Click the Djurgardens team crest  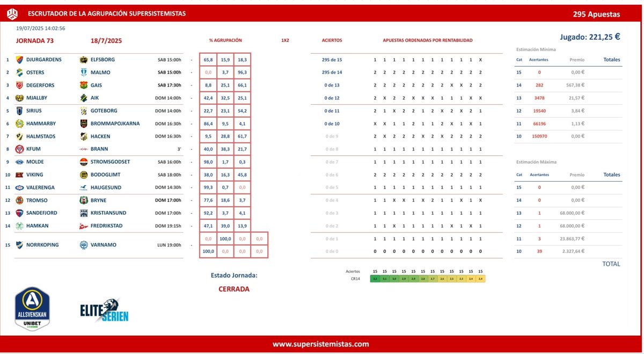(19, 60)
